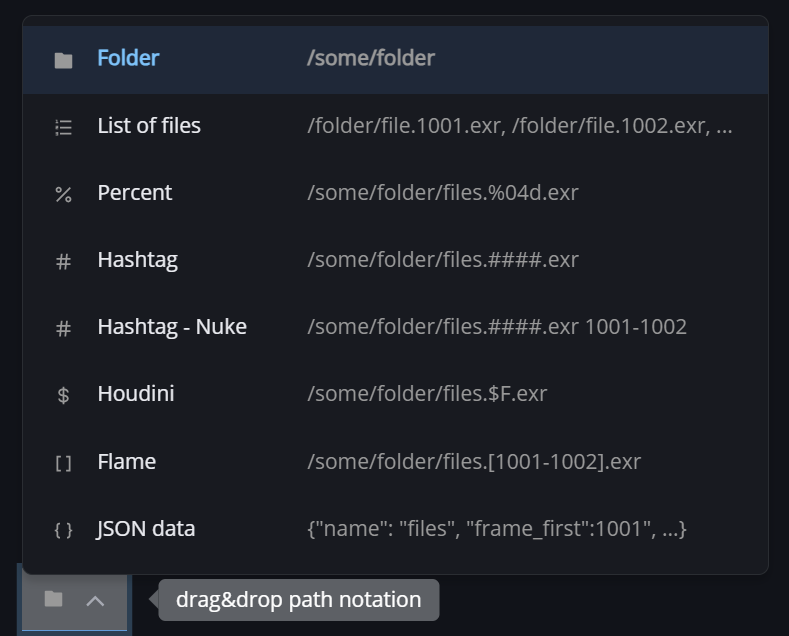This screenshot has width=789, height=636.
Task: Choose the Hashtag - Nuke notation
Action: pyautogui.click(x=172, y=326)
